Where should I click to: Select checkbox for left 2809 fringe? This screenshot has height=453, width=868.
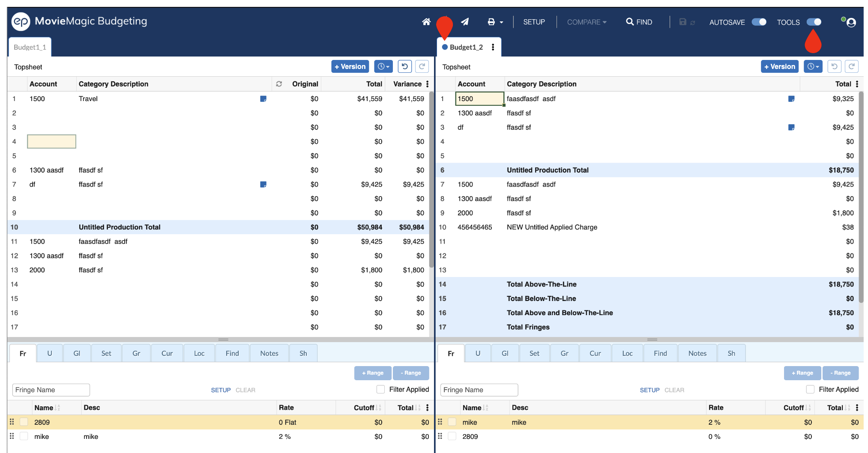(x=24, y=422)
